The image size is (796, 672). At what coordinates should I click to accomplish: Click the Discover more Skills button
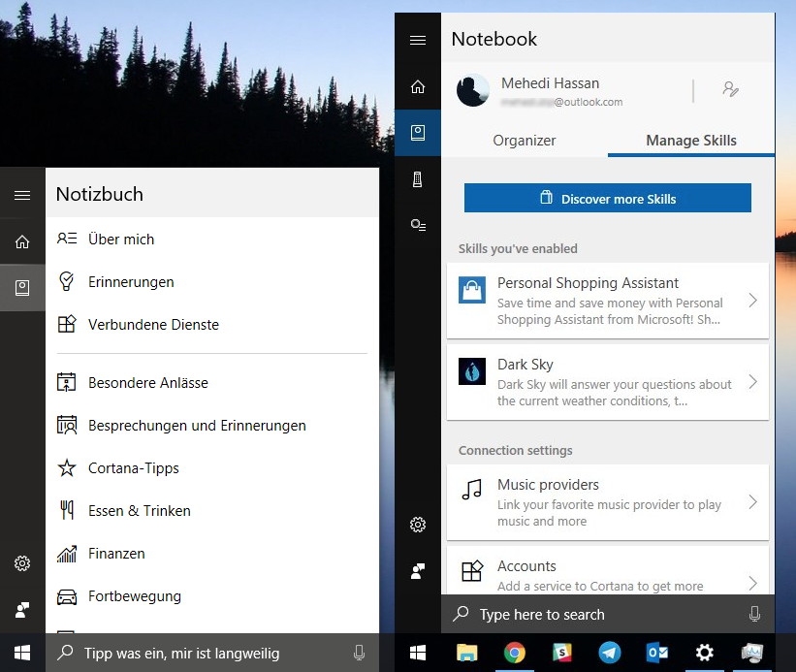(x=608, y=198)
